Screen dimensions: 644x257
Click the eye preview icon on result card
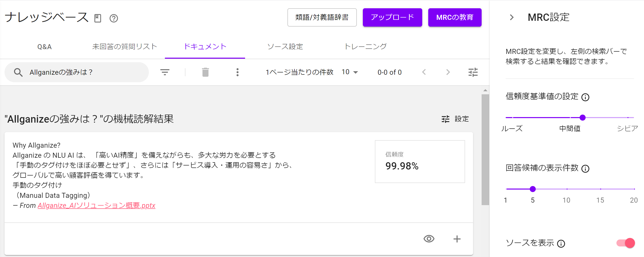(429, 239)
